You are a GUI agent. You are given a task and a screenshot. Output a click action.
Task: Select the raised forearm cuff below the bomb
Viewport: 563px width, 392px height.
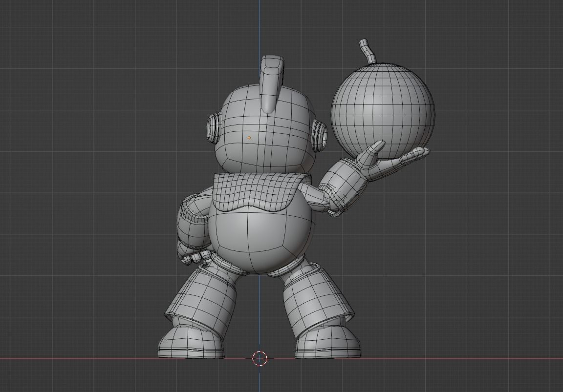pos(343,186)
